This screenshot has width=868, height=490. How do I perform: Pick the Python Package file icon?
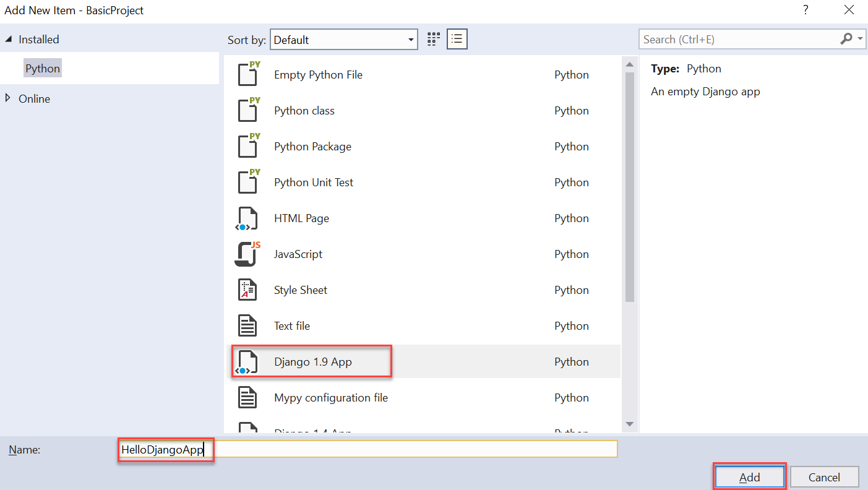249,146
